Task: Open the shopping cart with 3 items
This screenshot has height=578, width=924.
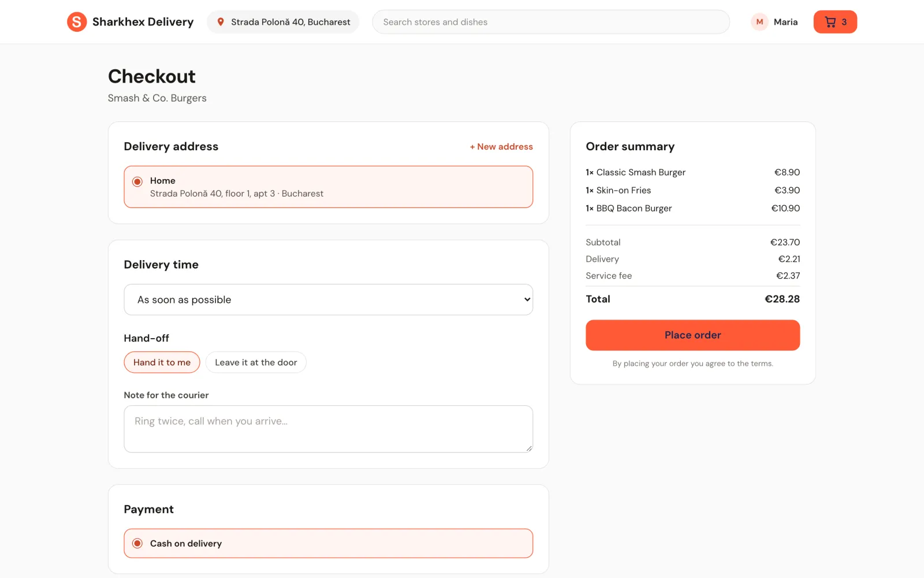Action: [835, 22]
